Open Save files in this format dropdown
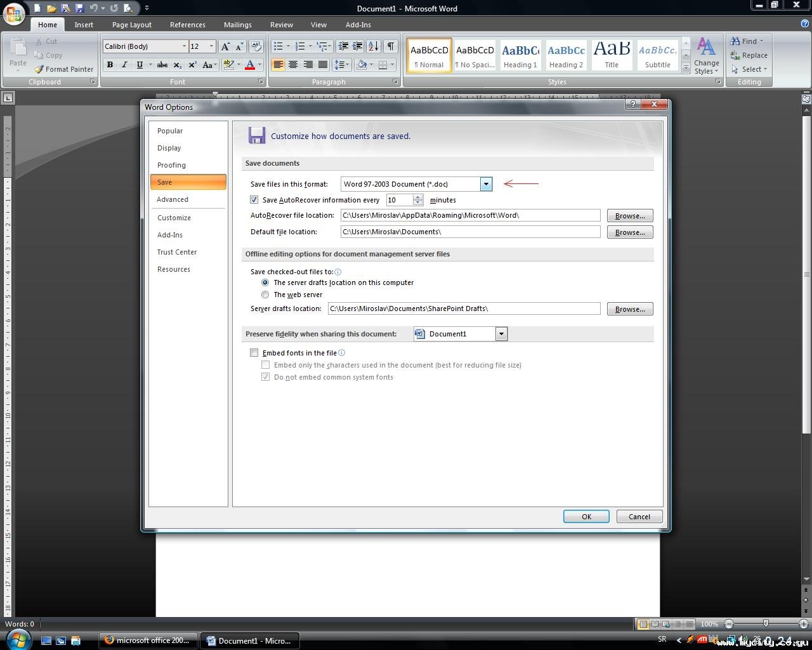Image resolution: width=812 pixels, height=650 pixels. (486, 184)
